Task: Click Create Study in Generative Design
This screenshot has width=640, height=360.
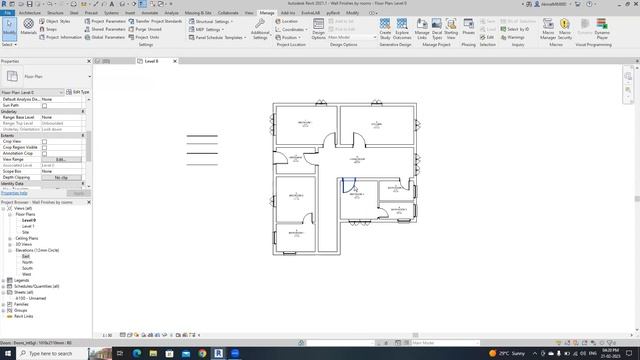Action: coord(385,29)
